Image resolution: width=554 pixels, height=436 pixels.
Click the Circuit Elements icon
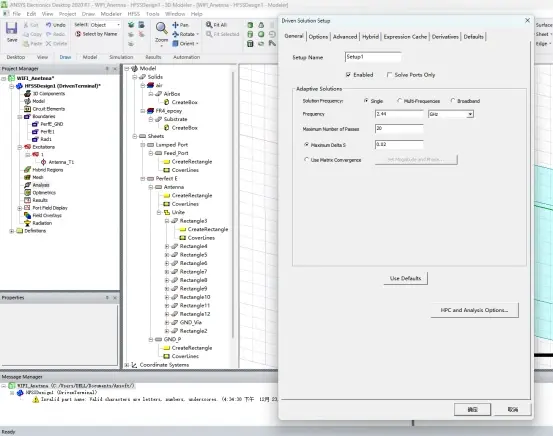click(28, 109)
